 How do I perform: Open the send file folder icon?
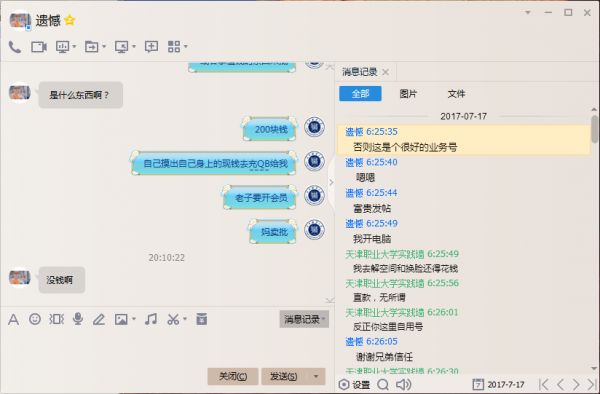[91, 47]
